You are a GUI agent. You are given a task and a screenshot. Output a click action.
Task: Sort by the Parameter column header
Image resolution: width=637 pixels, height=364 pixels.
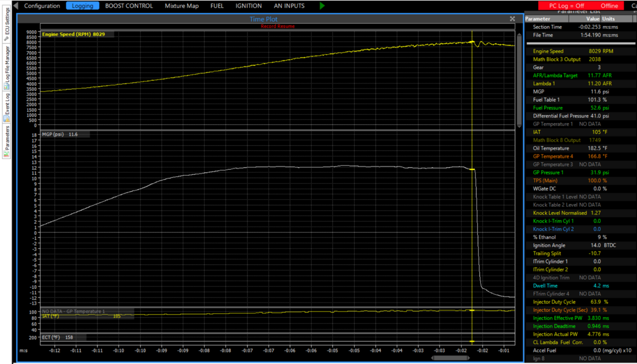pos(546,19)
